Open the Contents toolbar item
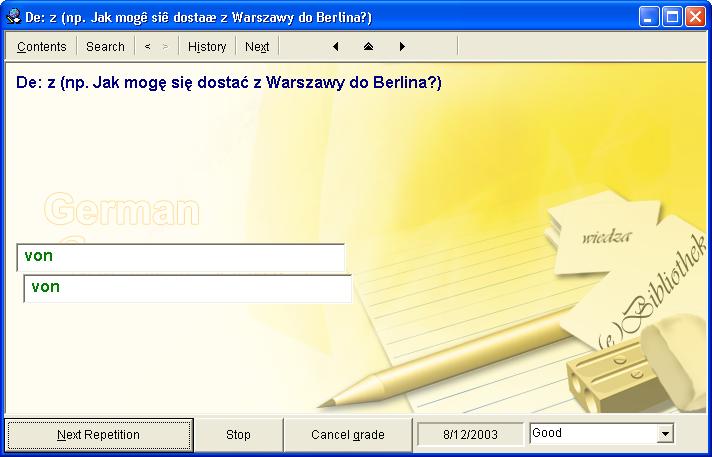This screenshot has width=712, height=457. click(42, 47)
